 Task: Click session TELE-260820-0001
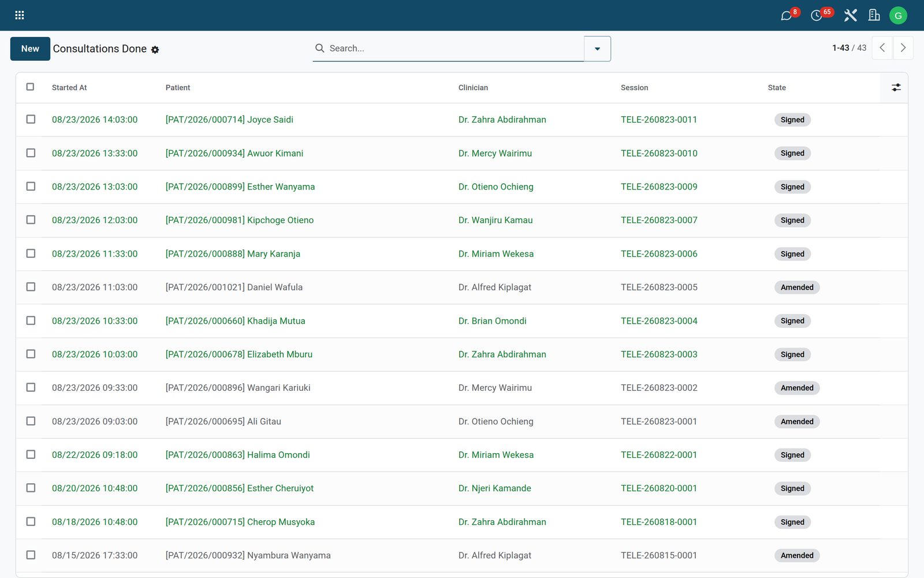pos(659,488)
